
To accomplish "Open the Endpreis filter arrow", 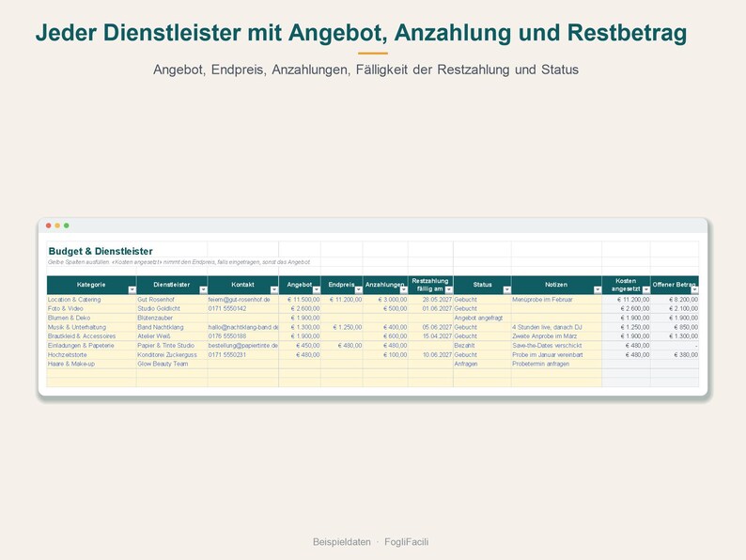I will coord(358,289).
